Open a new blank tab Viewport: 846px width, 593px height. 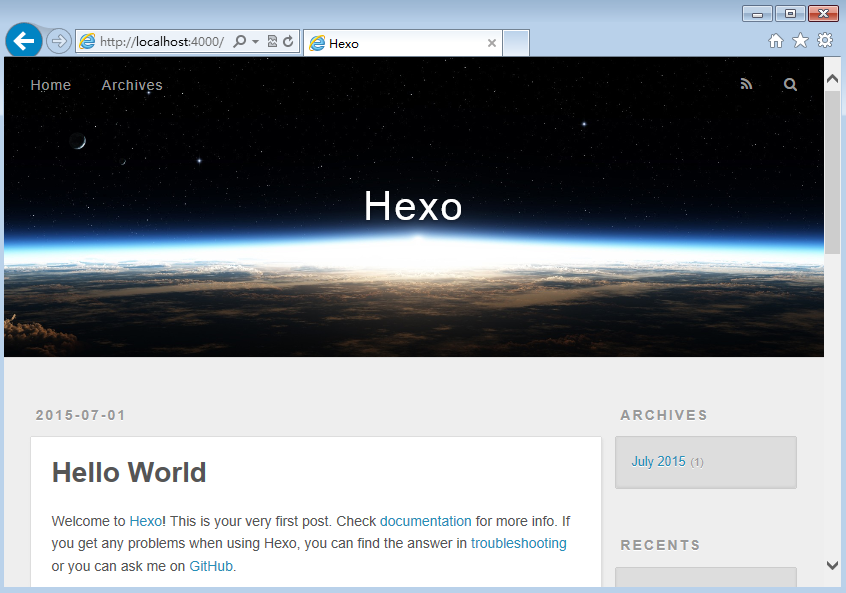[x=516, y=43]
